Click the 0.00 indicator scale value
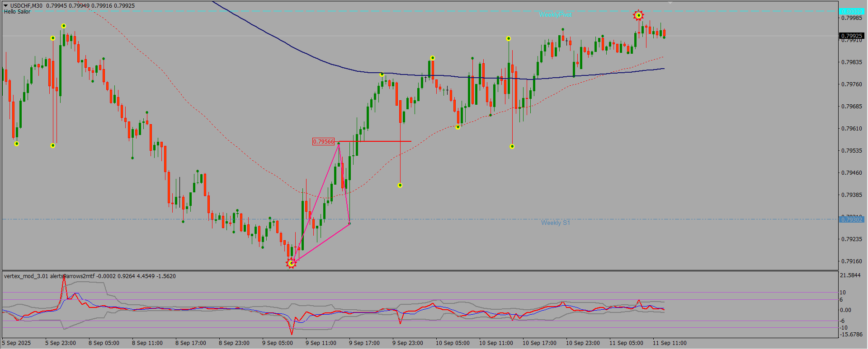The image size is (868, 349). 845,310
